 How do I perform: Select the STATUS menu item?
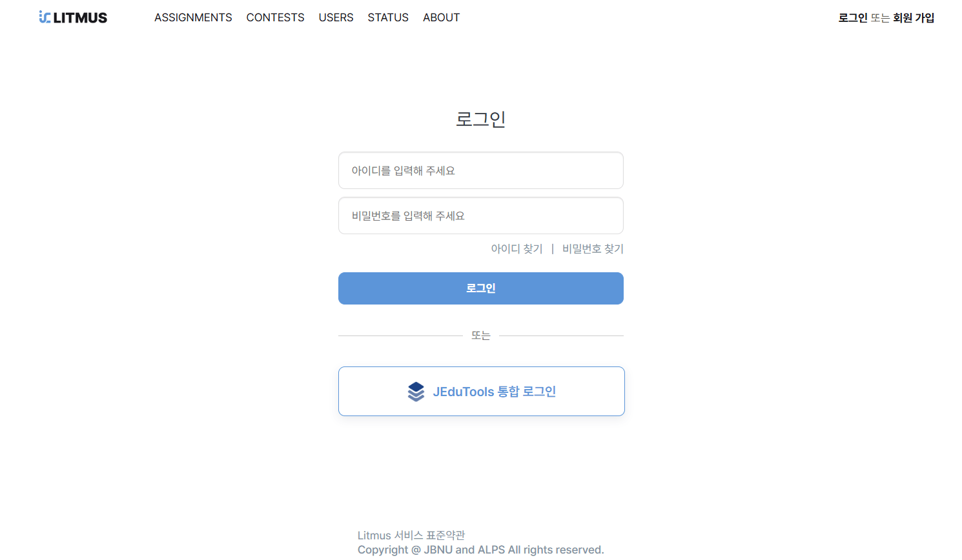[388, 17]
